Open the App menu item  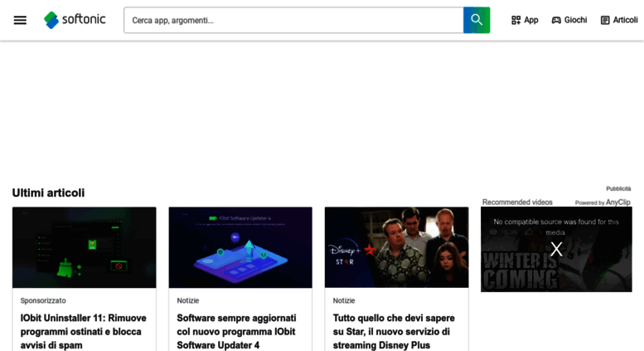[x=525, y=20]
